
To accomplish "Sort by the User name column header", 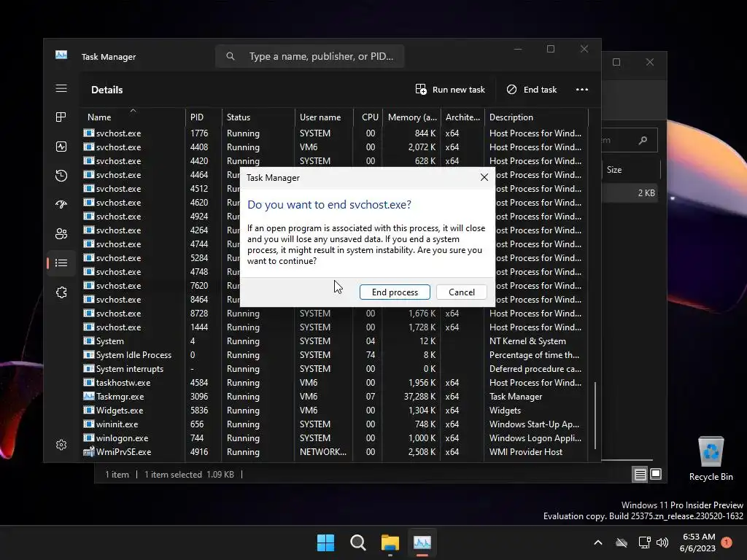I will [x=324, y=117].
